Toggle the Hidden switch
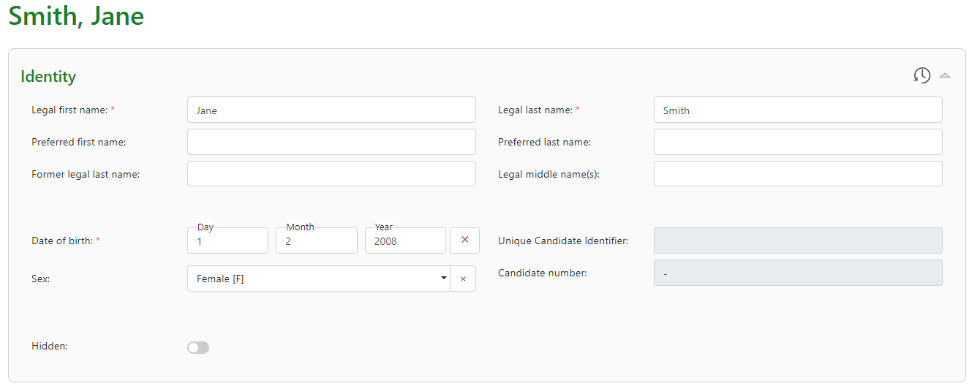 [x=198, y=348]
